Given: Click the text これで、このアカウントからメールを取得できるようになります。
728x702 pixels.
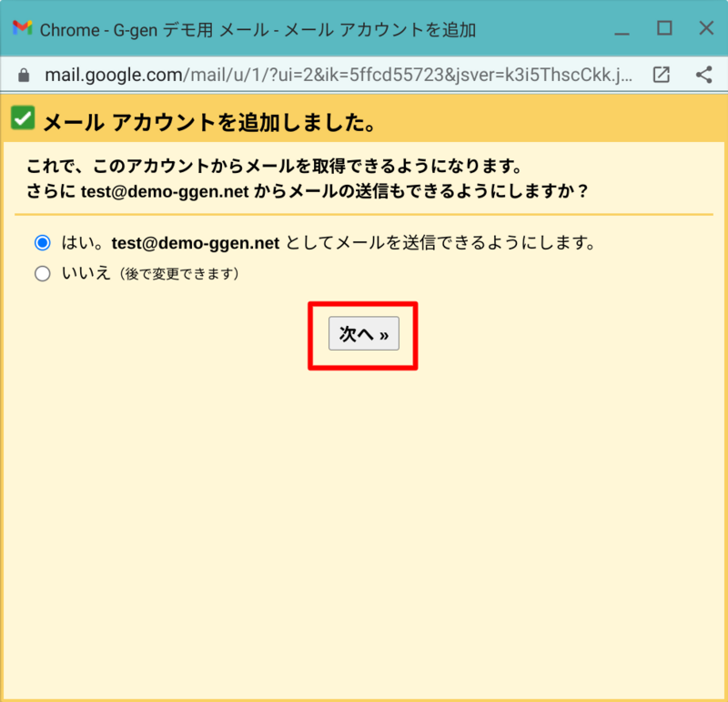Looking at the screenshot, I should pos(275,166).
